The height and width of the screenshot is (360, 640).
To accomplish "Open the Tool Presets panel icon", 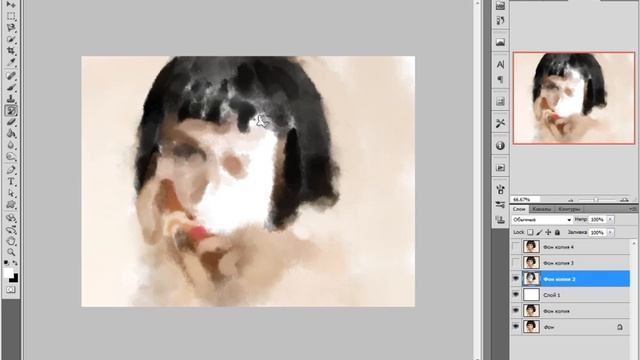I will (x=500, y=123).
